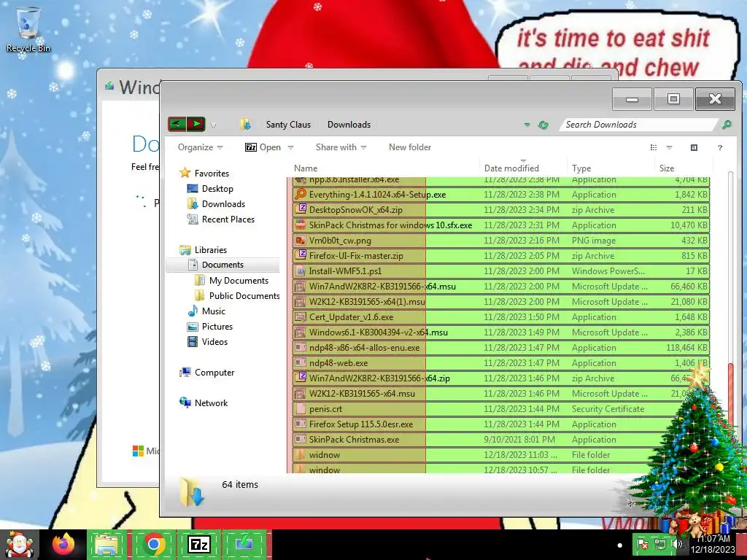
Task: Click the Santa Start button
Action: (x=19, y=544)
